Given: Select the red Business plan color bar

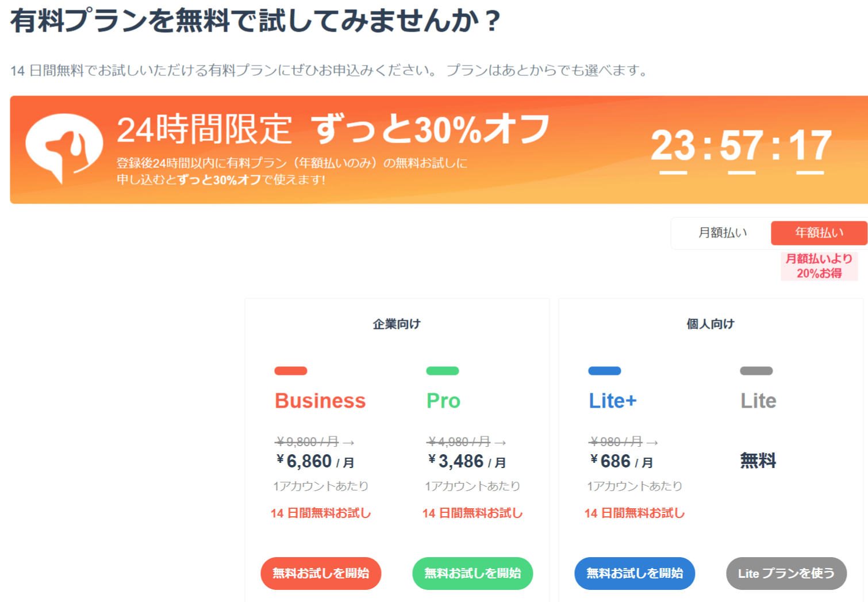Looking at the screenshot, I should [x=291, y=371].
